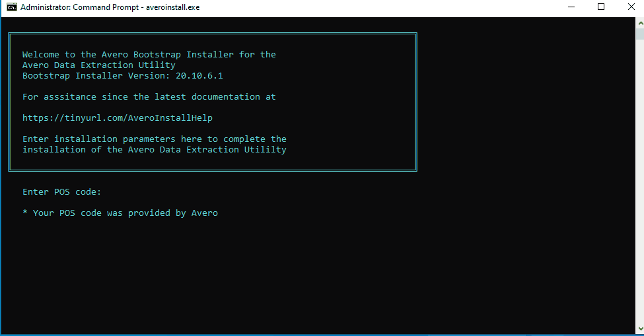Click the 'Enter installation parameters here' line

154,139
